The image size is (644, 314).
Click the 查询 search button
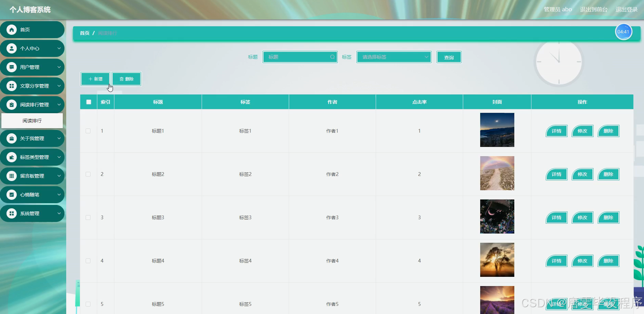449,57
